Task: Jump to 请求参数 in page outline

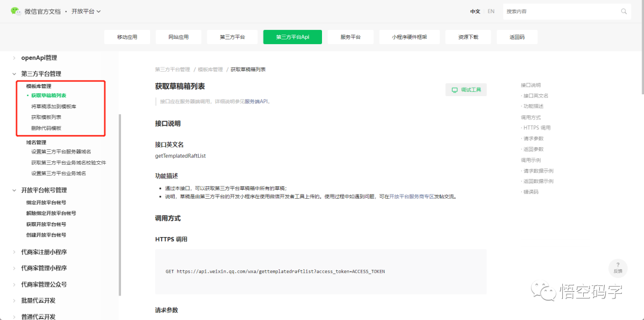Action: point(534,139)
